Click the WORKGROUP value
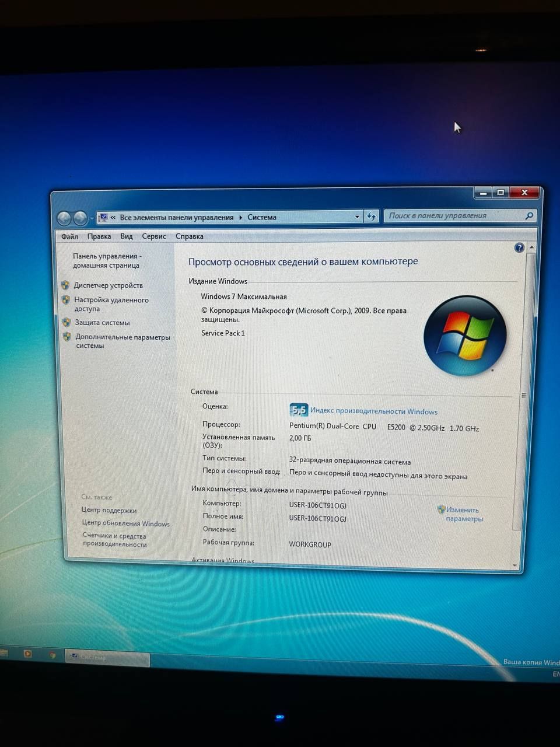 click(310, 544)
